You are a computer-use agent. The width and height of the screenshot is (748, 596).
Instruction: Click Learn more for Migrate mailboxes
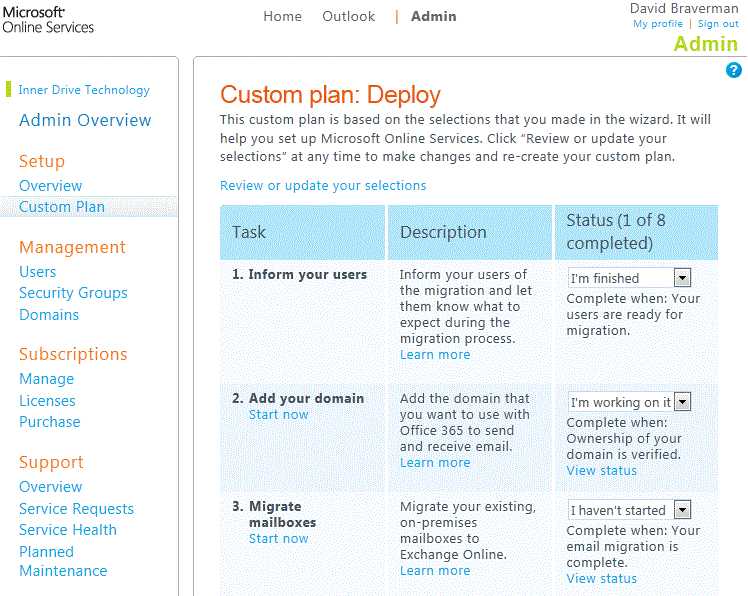(x=435, y=570)
